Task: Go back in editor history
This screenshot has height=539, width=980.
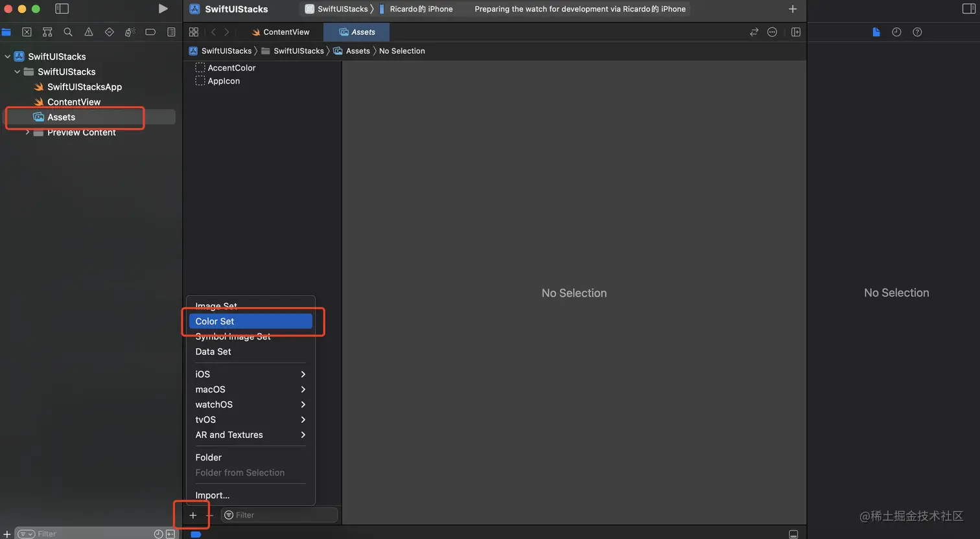Action: pyautogui.click(x=213, y=32)
